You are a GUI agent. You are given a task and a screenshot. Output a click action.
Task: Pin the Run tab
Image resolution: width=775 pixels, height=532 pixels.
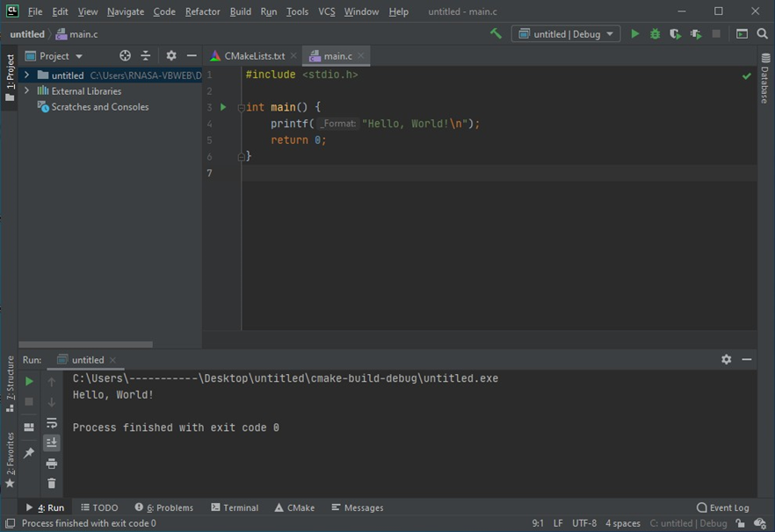click(29, 452)
